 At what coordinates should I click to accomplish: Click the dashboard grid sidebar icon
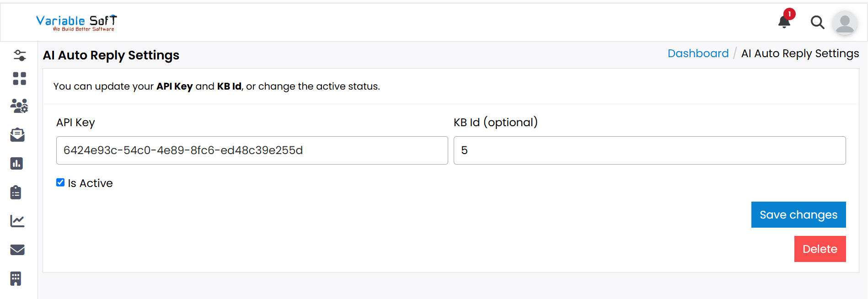(19, 79)
